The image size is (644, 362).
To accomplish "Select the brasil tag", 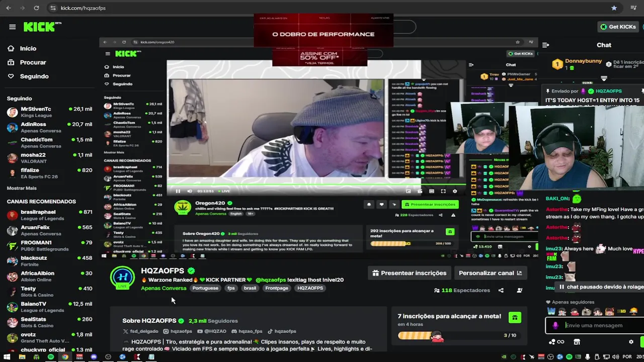I will (250, 288).
